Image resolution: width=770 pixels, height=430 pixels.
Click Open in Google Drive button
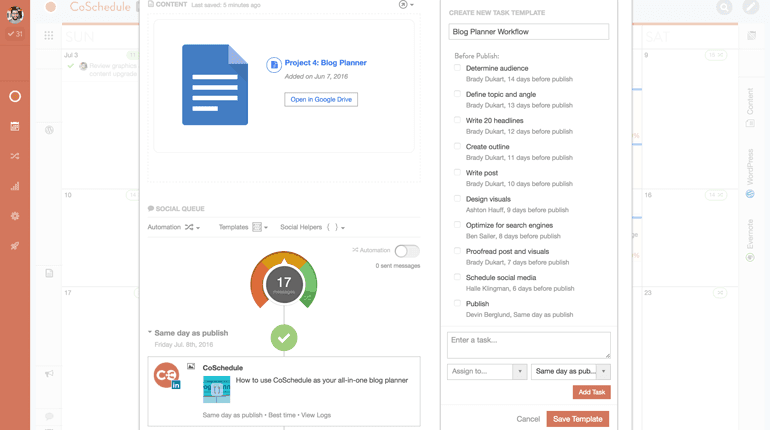[x=321, y=99]
